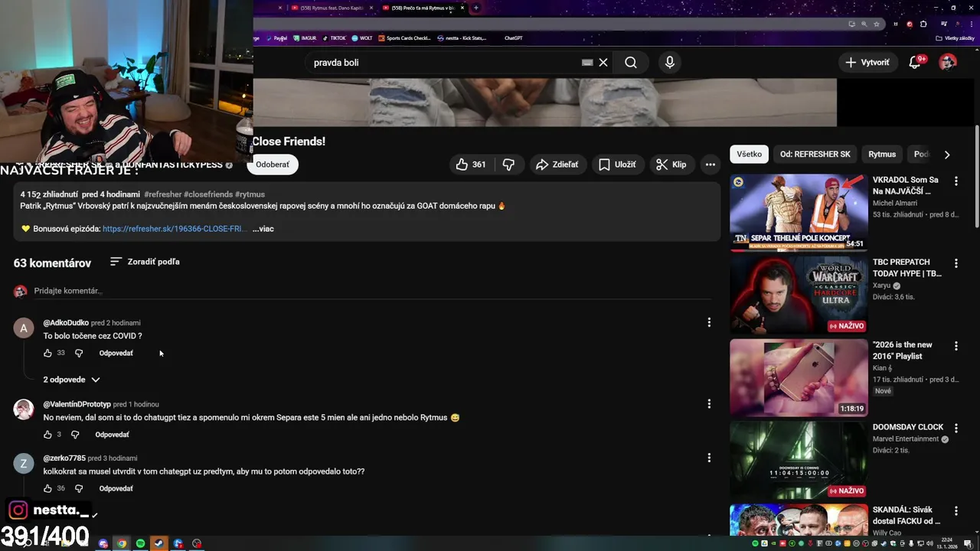The image size is (980, 551).
Task: Like the comment by @zerko7785
Action: pos(47,488)
